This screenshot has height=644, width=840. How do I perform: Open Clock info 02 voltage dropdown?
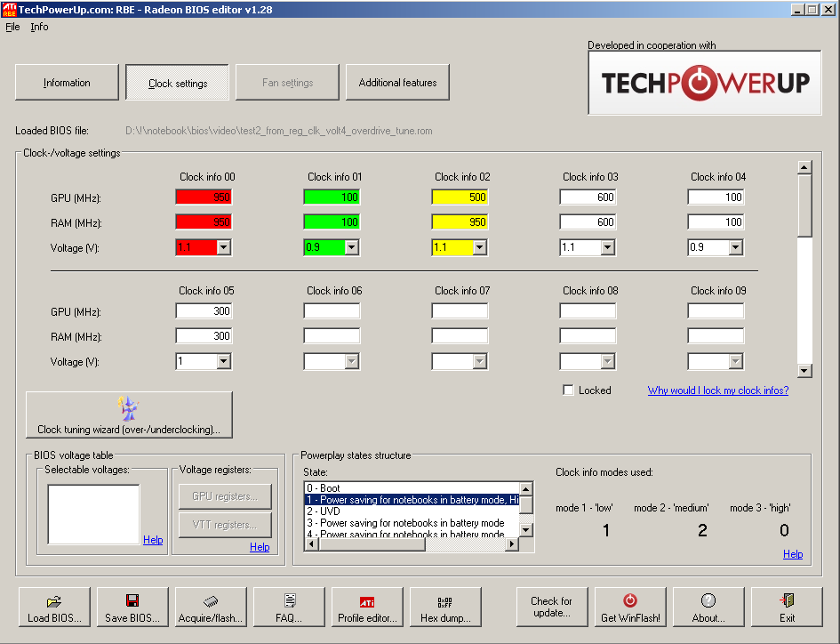(480, 247)
